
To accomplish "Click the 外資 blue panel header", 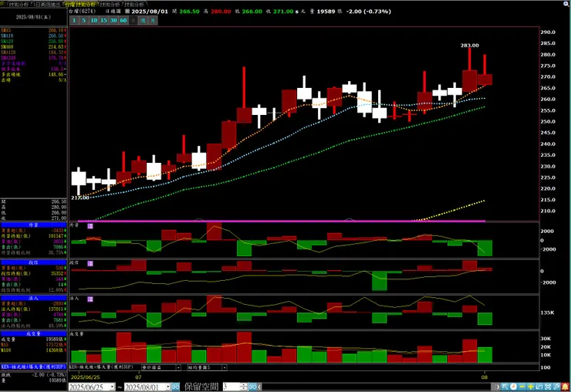I will pos(33,225).
